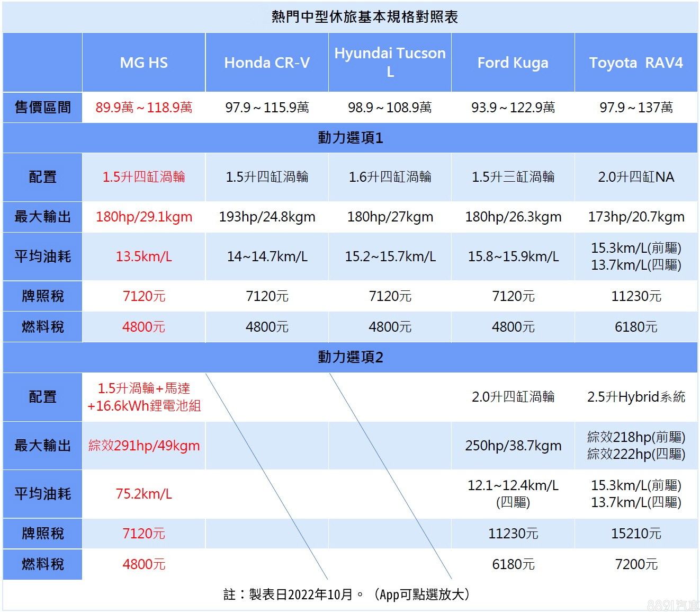700x612 pixels.
Task: Select MG HS hybrid output 綜效291hp/49kgm
Action: pyautogui.click(x=143, y=446)
